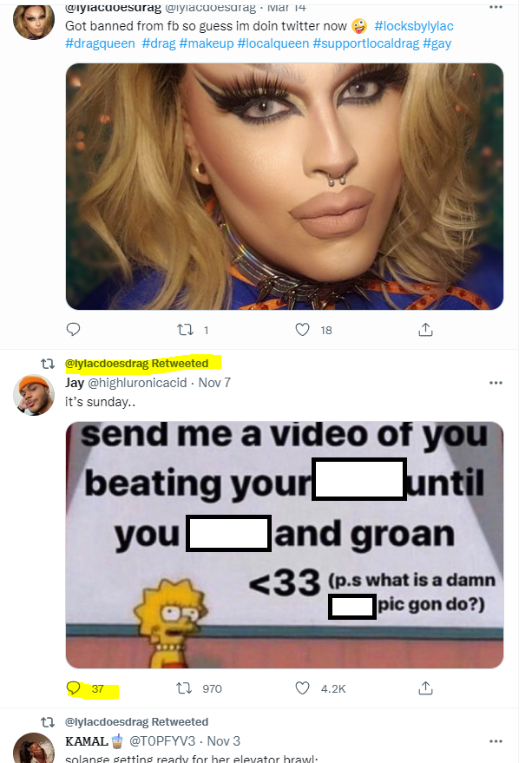Reply to lylacdoesdrag's banned-from-fb tweet
Viewport: 532px width, 763px height.
coord(73,330)
